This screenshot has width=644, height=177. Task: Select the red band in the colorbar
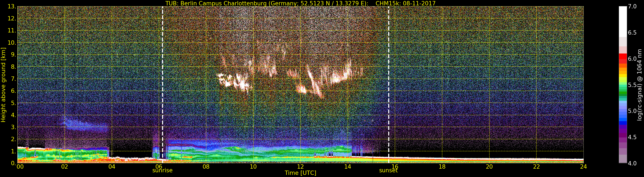[623, 58]
